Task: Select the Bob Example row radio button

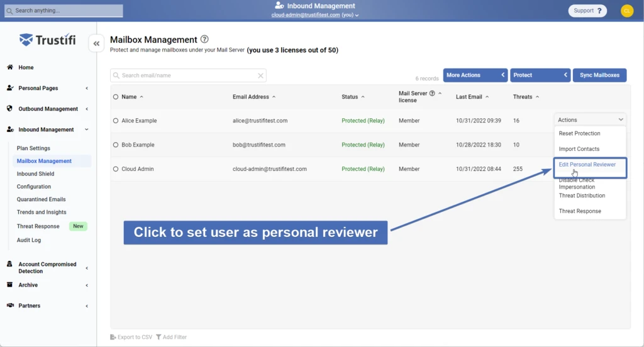Action: click(x=116, y=145)
